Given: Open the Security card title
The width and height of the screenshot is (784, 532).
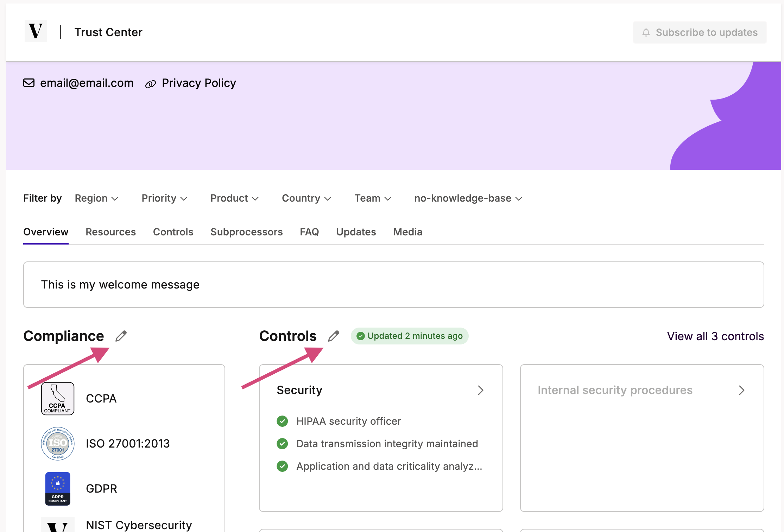Looking at the screenshot, I should [299, 390].
